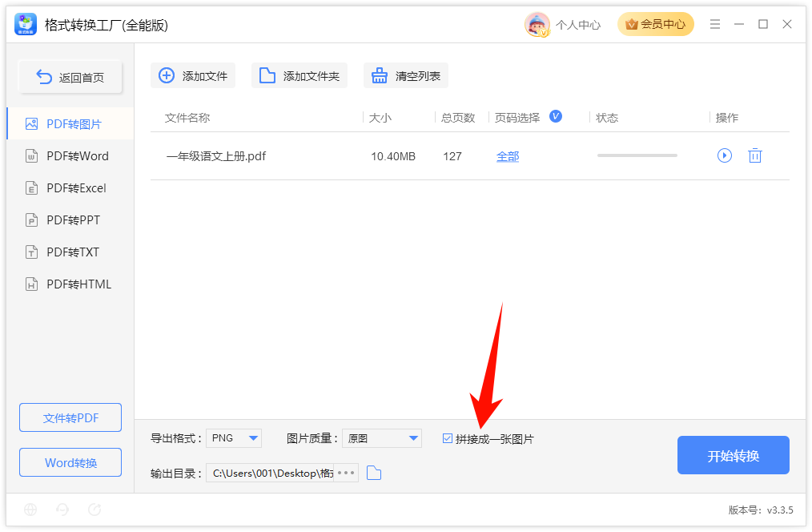This screenshot has height=532, width=812.
Task: Switch to PDF转TXT tab
Action: pyautogui.click(x=70, y=252)
